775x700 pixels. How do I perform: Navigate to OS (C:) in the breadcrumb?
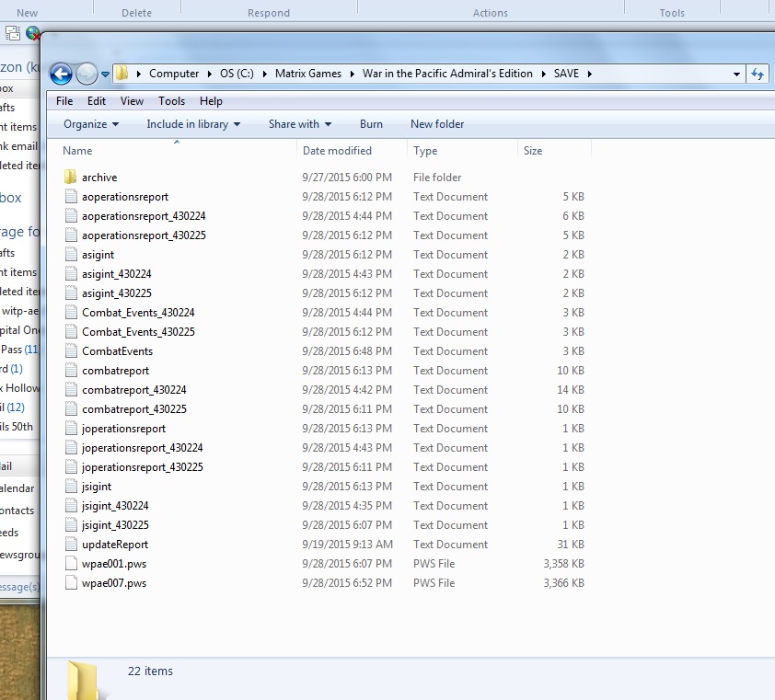pyautogui.click(x=237, y=74)
